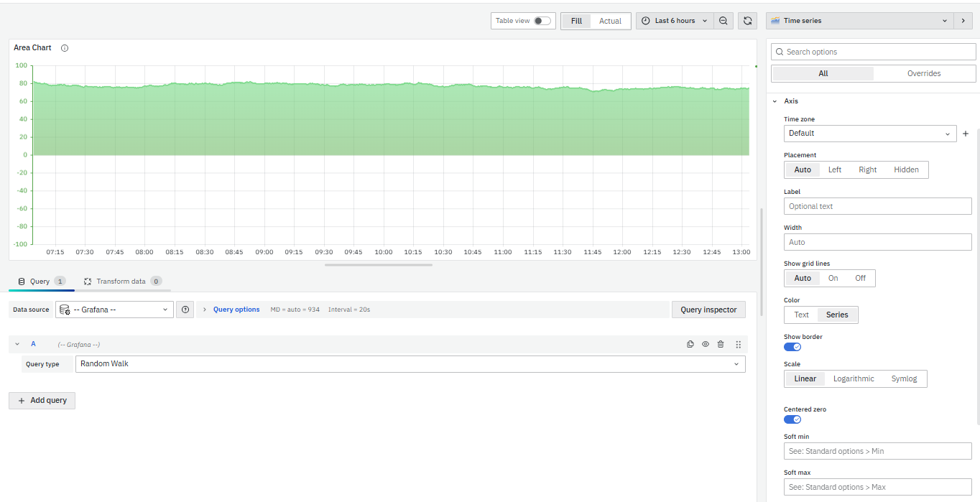The width and height of the screenshot is (980, 502).
Task: Add a time zone with the plus icon
Action: point(966,134)
